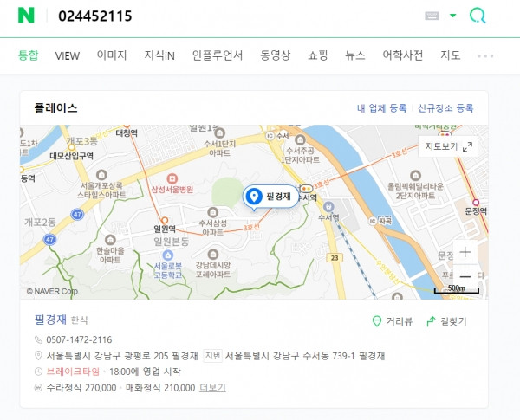Click the 플레이스 section heading
This screenshot has width=520, height=420.
click(x=56, y=108)
